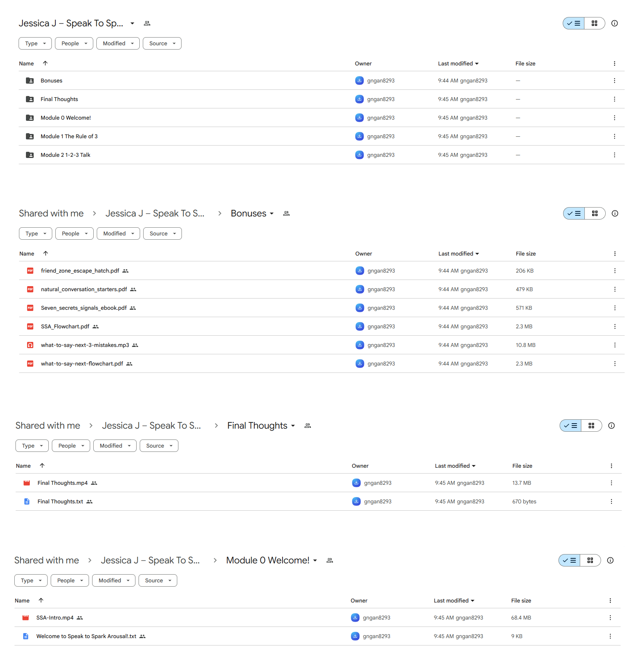Viewport: 644px width, 666px height.
Task: Click shared people icon beside Bonuses breadcrumb
Action: [286, 213]
